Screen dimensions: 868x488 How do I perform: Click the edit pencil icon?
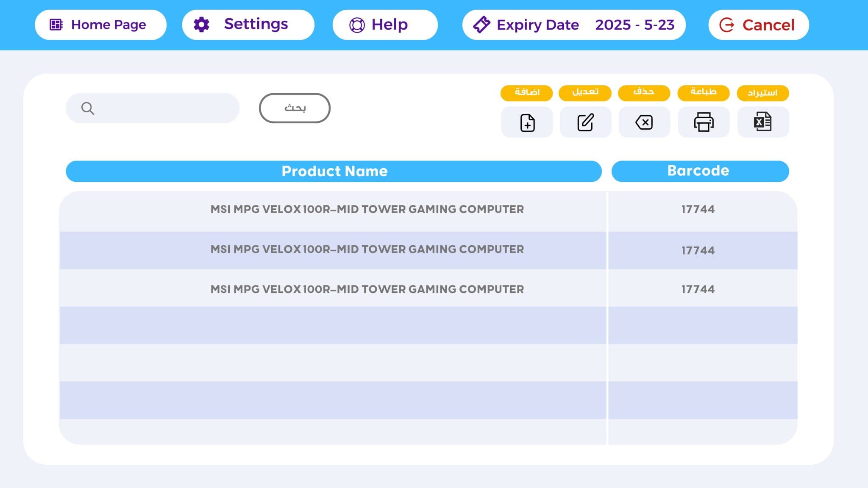[x=585, y=122]
